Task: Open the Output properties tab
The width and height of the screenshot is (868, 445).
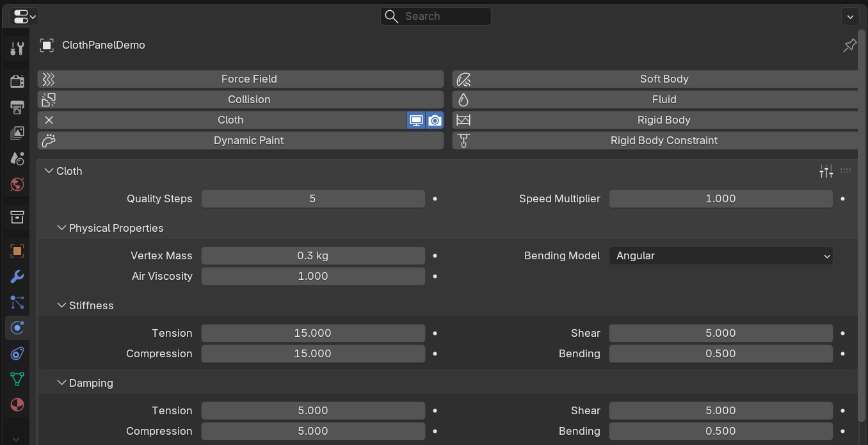Action: pos(17,107)
